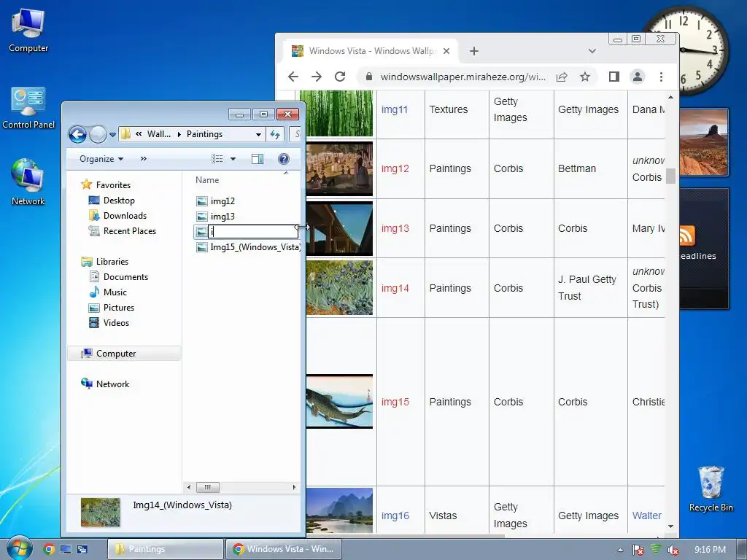Open the img13 link in Chrome
The image size is (747, 560).
tap(395, 228)
